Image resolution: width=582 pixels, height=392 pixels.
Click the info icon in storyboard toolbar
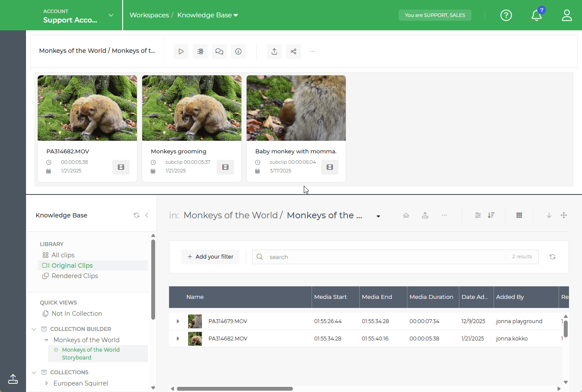click(238, 52)
